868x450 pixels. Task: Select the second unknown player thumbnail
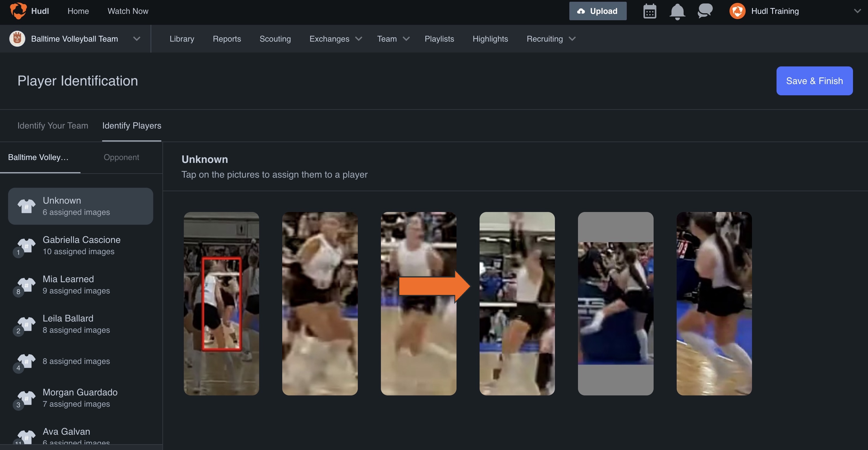[320, 304]
